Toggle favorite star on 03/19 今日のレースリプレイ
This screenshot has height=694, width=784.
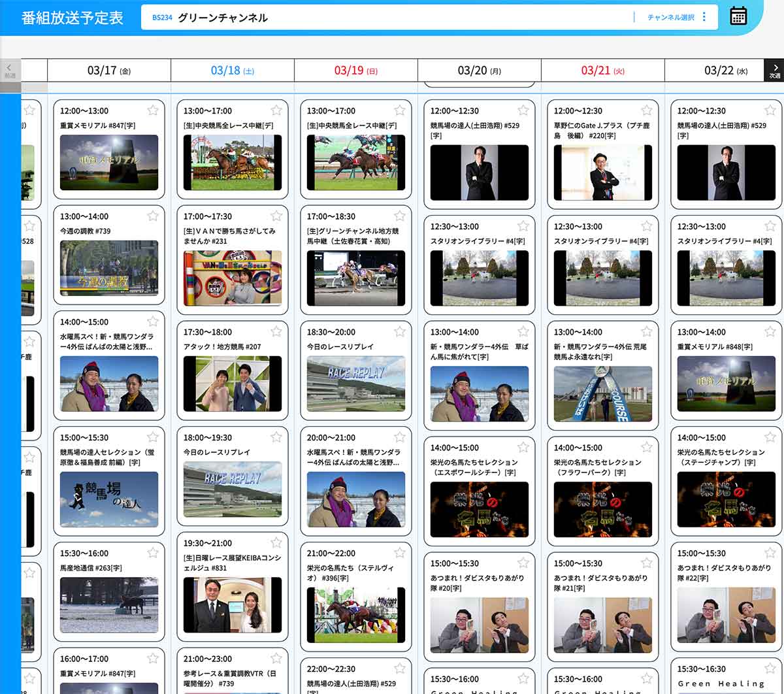[400, 332]
